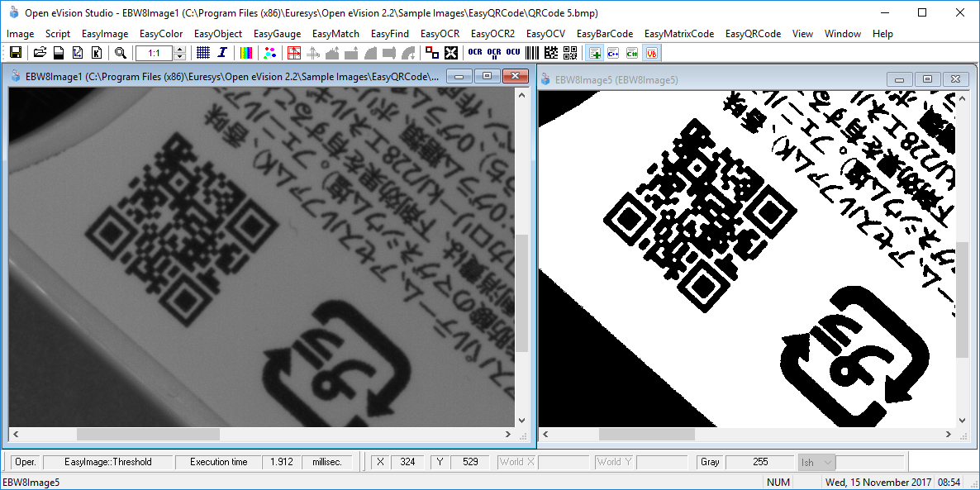Click the Gray value 255 field
Image resolution: width=980 pixels, height=490 pixels.
(760, 462)
